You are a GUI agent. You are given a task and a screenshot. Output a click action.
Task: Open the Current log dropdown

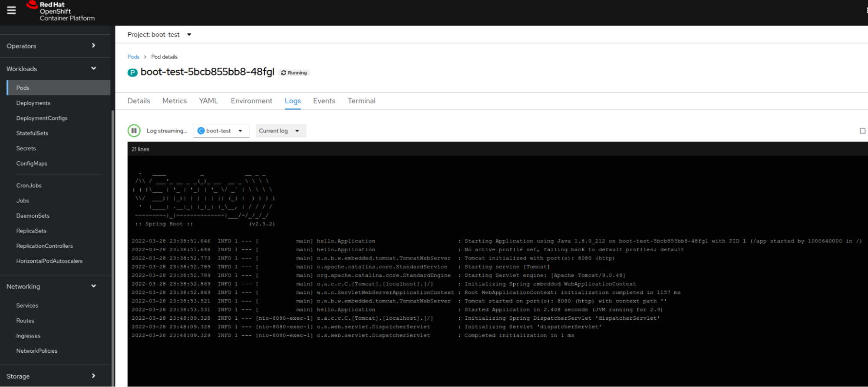click(281, 131)
